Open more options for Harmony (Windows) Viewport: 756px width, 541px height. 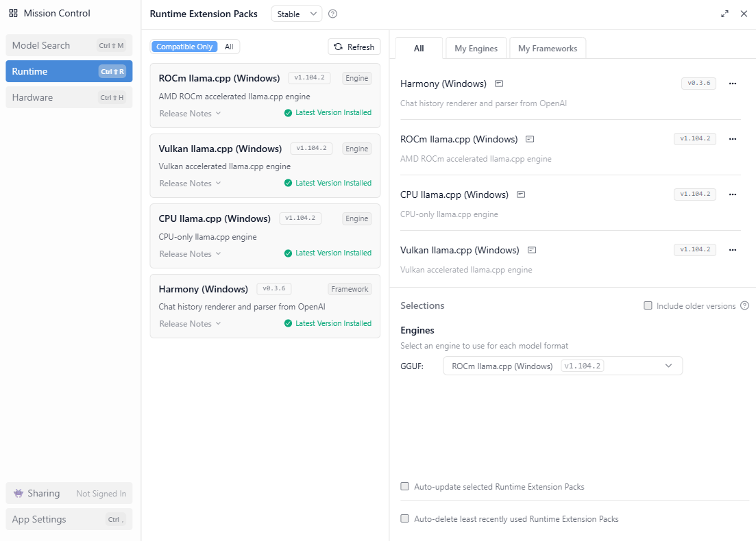click(732, 84)
